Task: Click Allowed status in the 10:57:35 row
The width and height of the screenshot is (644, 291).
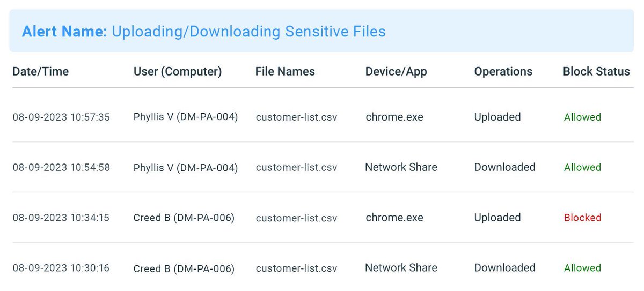Action: coord(582,117)
